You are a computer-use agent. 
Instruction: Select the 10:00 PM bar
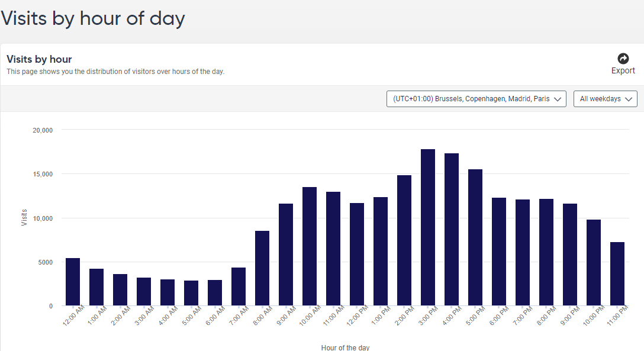[x=594, y=263]
